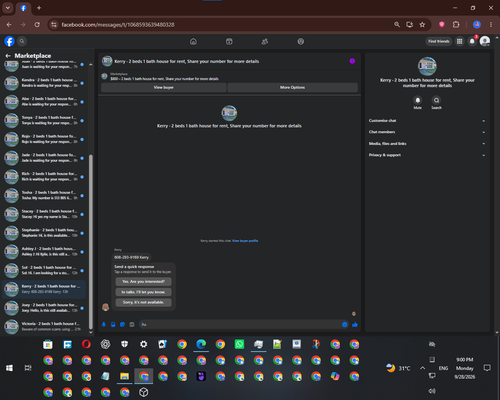Open the notifications bell in Facebook header
This screenshot has width=500, height=400.
click(472, 41)
